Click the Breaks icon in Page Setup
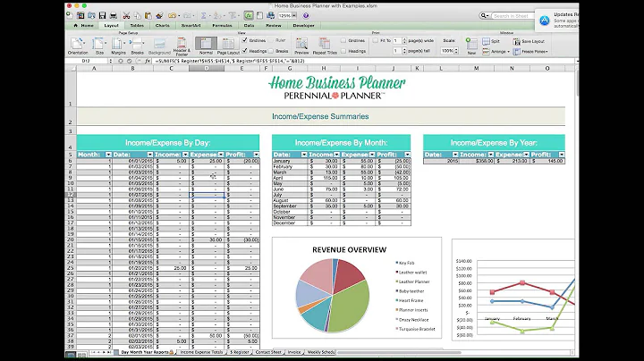Viewport: 644px width, 361px height. tap(137, 46)
